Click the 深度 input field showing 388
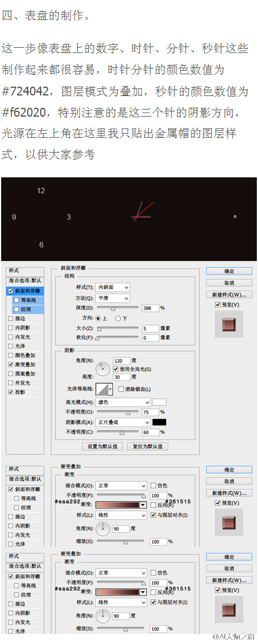Image resolution: width=258 pixels, height=644 pixels. (150, 308)
